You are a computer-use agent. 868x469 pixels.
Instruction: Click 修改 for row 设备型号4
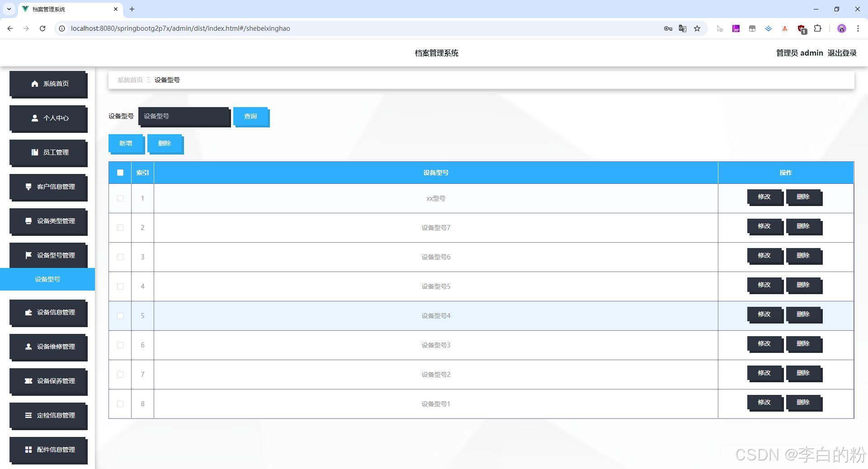[764, 315]
